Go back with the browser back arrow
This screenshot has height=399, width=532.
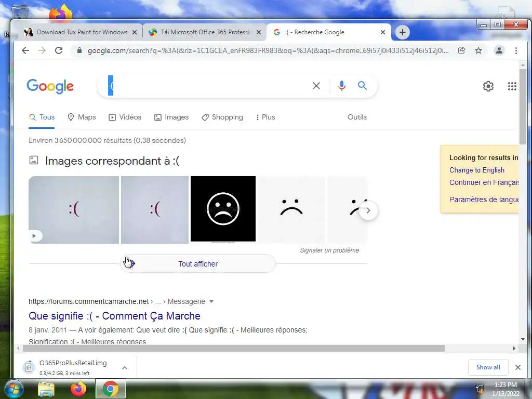pyautogui.click(x=25, y=50)
